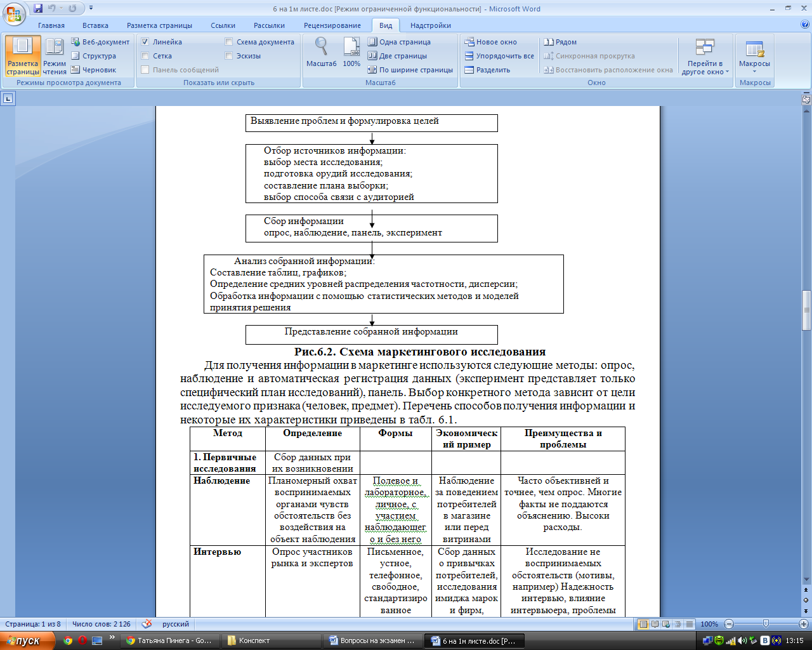Screen dimensions: 812x650
Task: Switch to Режим чтения view
Action: click(55, 56)
